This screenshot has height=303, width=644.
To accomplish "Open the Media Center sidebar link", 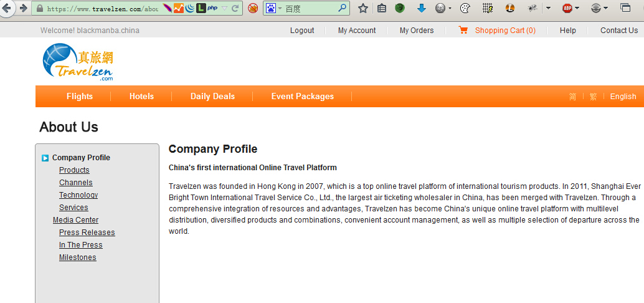I will [75, 220].
